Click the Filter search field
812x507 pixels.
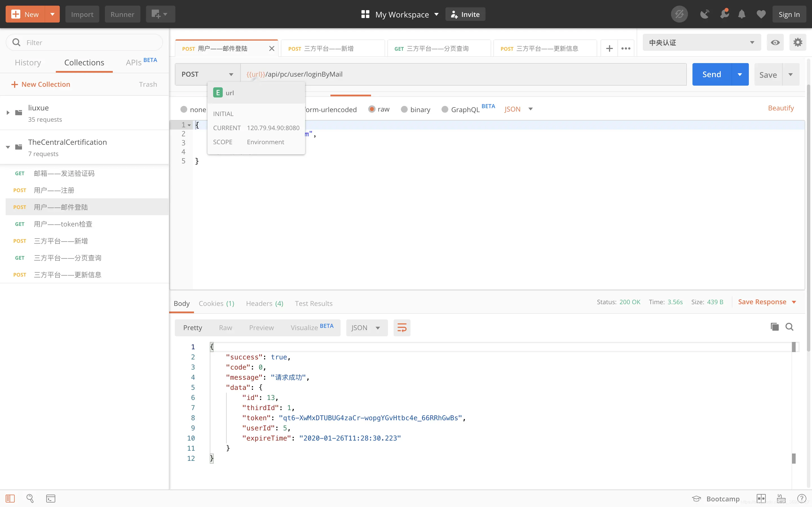[84, 42]
